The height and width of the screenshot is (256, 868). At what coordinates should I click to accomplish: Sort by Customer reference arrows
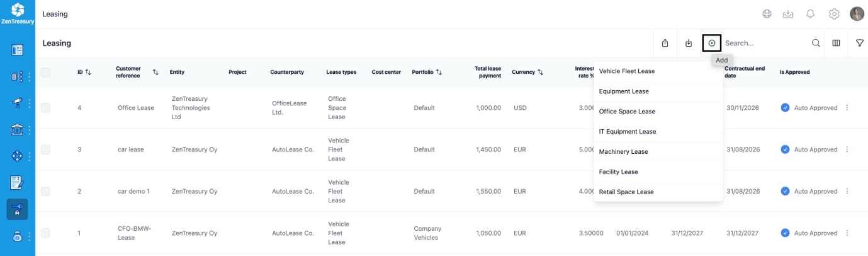pyautogui.click(x=155, y=73)
